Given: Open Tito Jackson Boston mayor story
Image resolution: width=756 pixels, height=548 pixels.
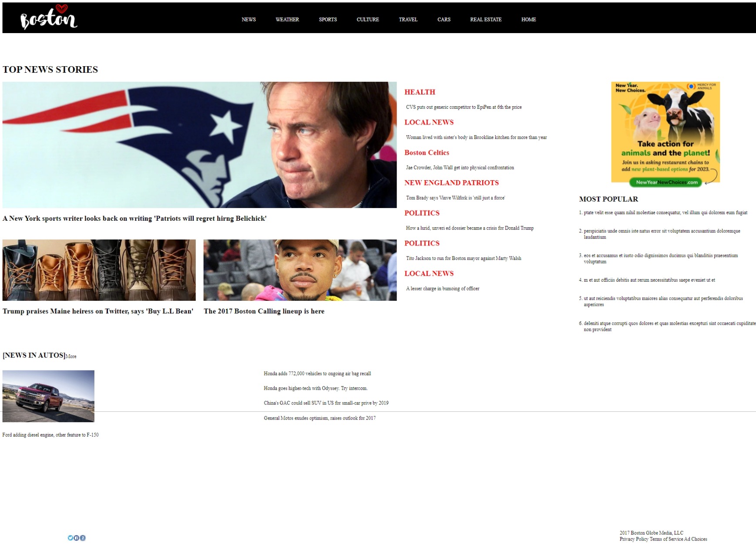Looking at the screenshot, I should [x=464, y=259].
